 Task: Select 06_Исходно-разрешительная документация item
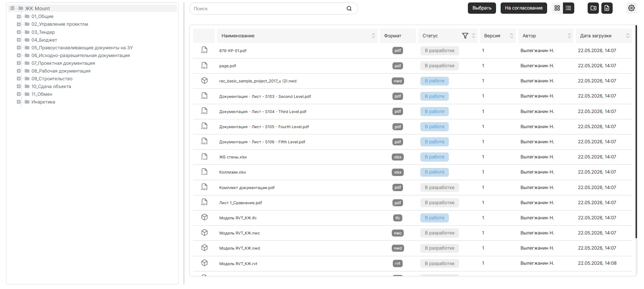pyautogui.click(x=81, y=55)
